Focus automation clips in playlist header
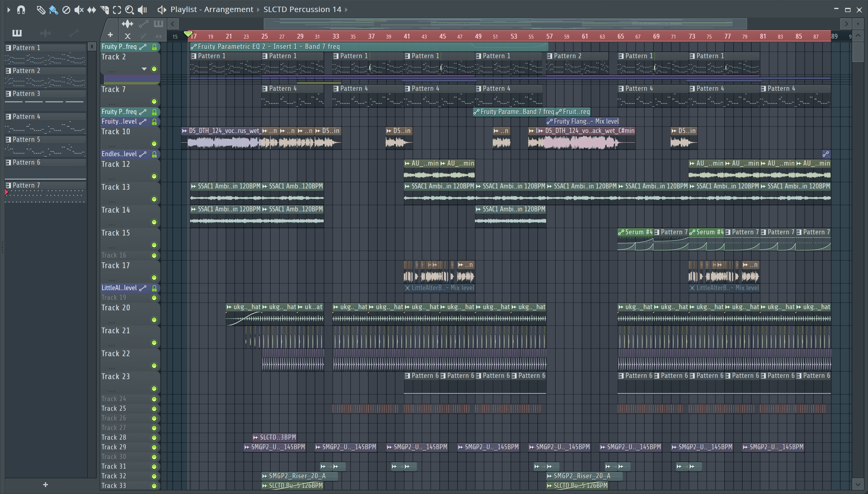 144,24
